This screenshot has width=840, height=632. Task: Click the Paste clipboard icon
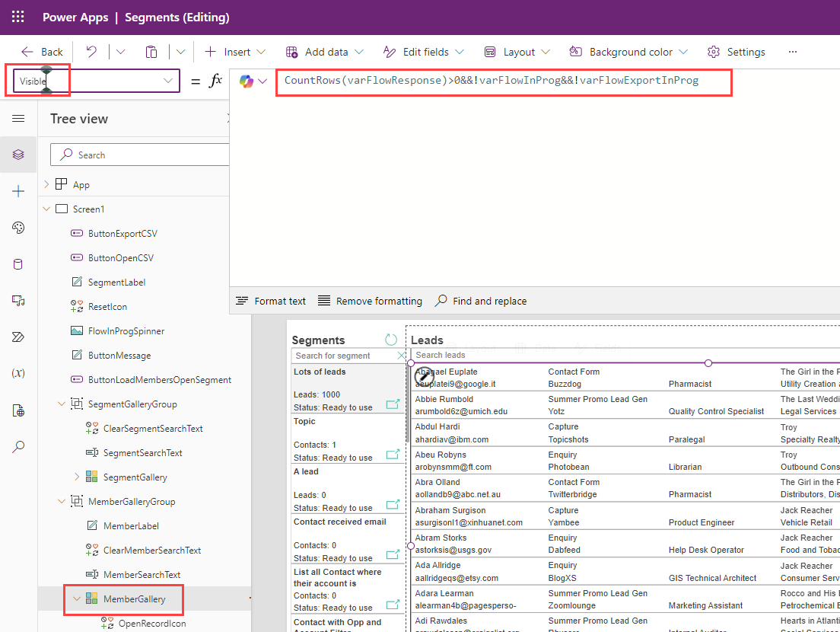[151, 52]
